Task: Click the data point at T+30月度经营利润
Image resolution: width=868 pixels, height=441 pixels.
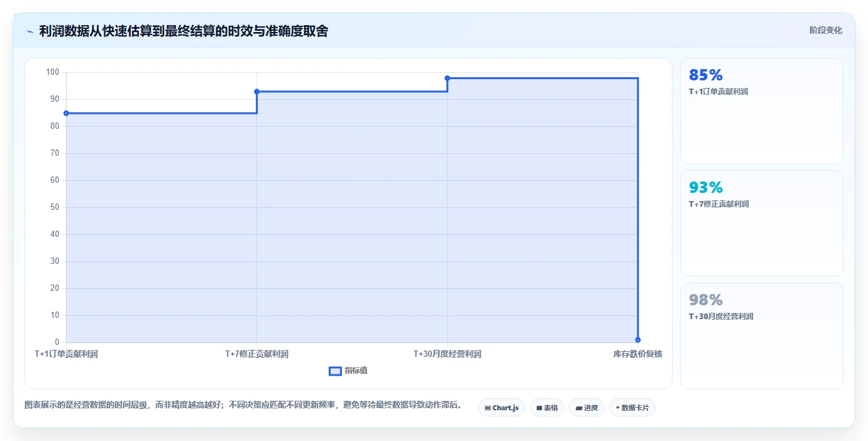Action: tap(448, 78)
